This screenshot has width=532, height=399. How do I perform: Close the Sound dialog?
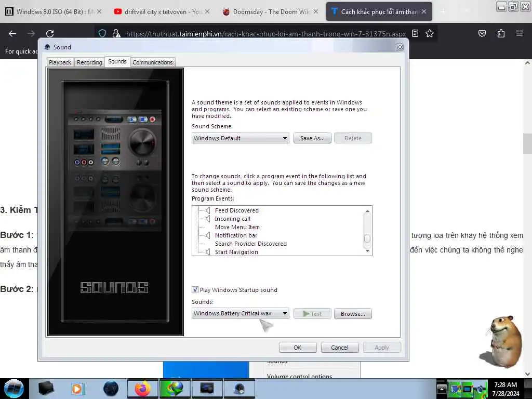(400, 47)
